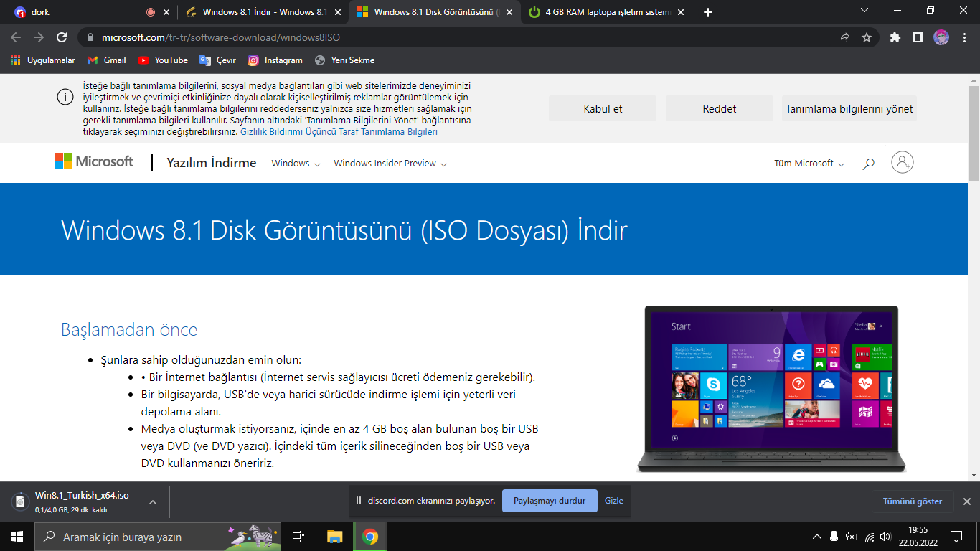Screen dimensions: 980x551
Task: Open the Chrome profile avatar
Action: pos(941,37)
